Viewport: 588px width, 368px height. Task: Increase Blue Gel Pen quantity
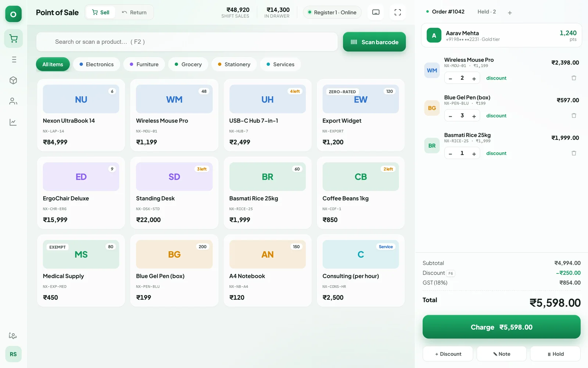click(474, 116)
